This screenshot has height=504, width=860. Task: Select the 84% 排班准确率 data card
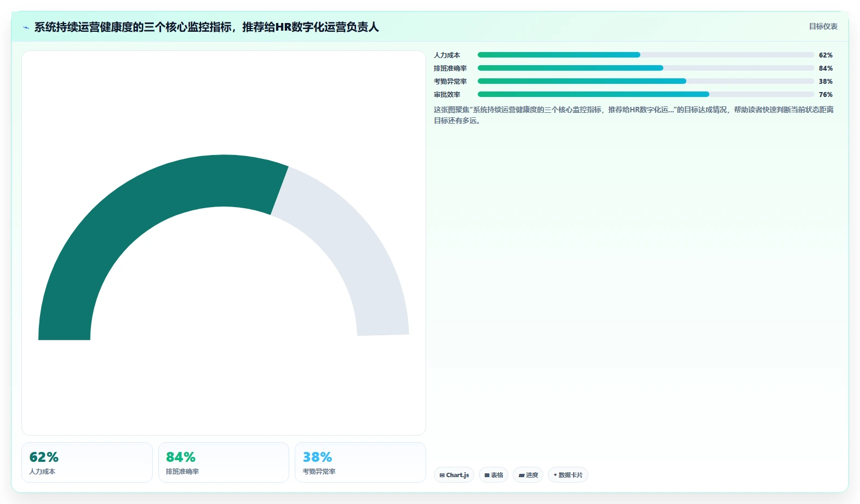pyautogui.click(x=223, y=462)
